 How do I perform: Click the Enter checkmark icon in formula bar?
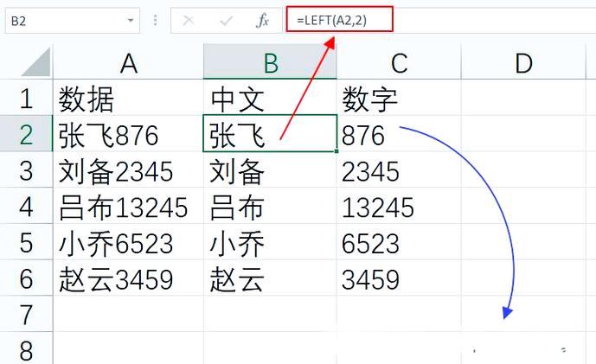coord(226,20)
